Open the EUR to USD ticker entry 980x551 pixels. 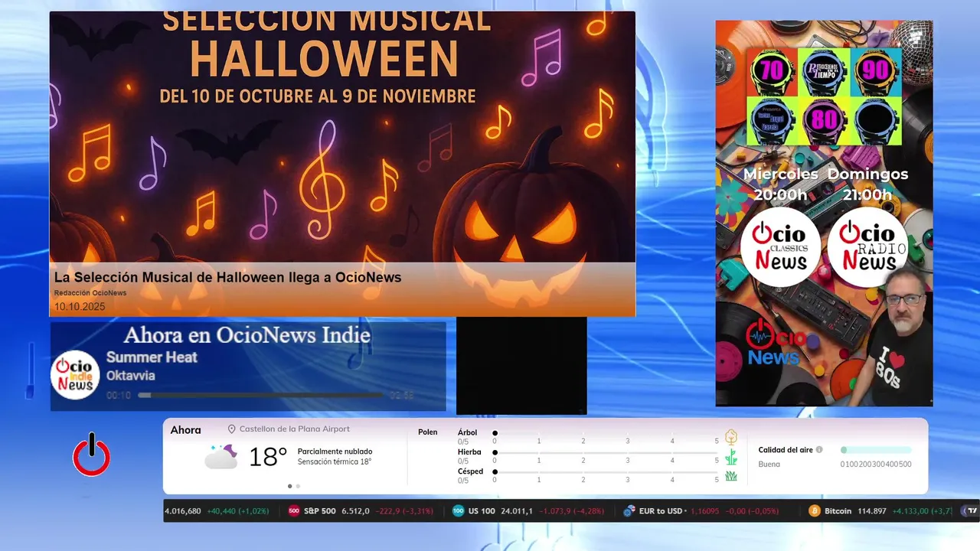[x=701, y=511]
